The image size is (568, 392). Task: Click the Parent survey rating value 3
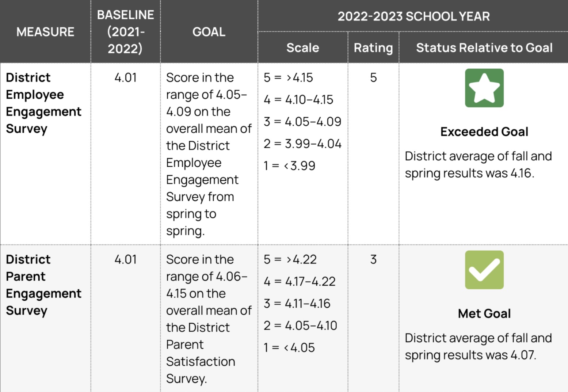point(373,259)
